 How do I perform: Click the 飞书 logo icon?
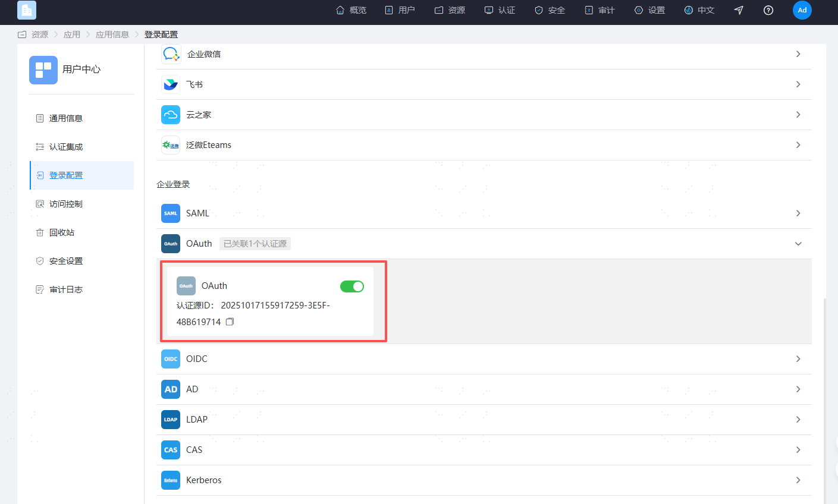point(171,84)
